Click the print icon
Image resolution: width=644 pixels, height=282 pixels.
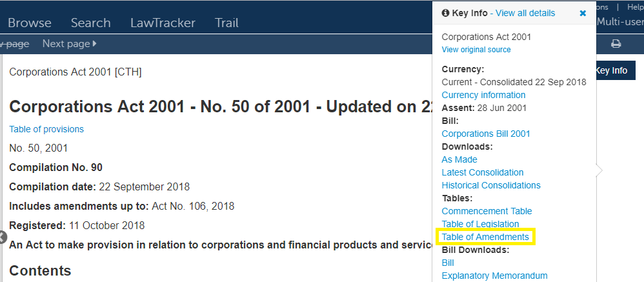pos(616,43)
